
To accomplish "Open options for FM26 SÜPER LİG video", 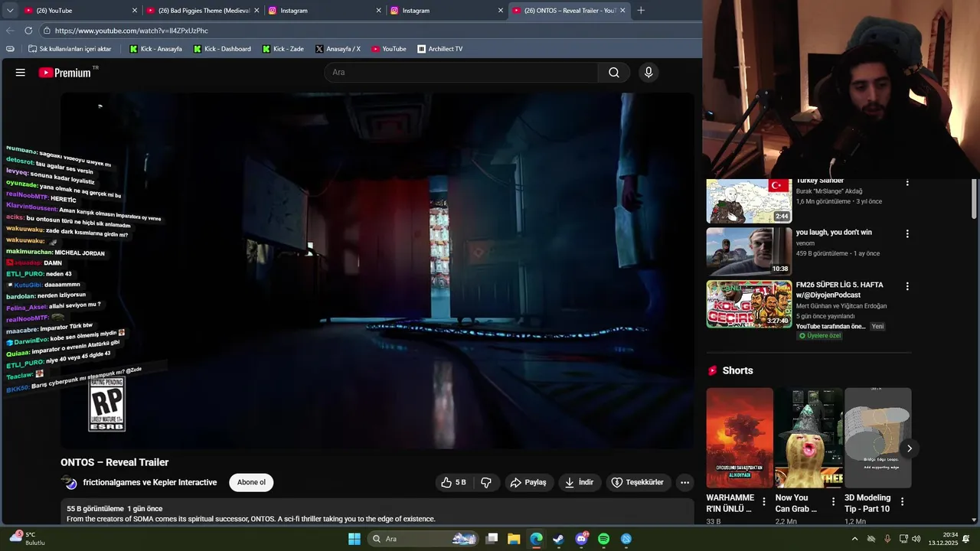I will [x=907, y=286].
